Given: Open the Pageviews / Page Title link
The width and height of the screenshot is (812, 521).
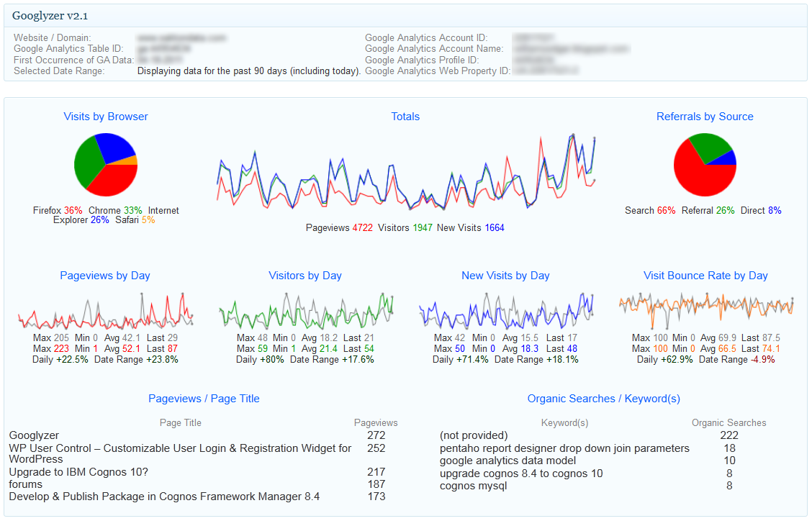Looking at the screenshot, I should click(x=204, y=399).
